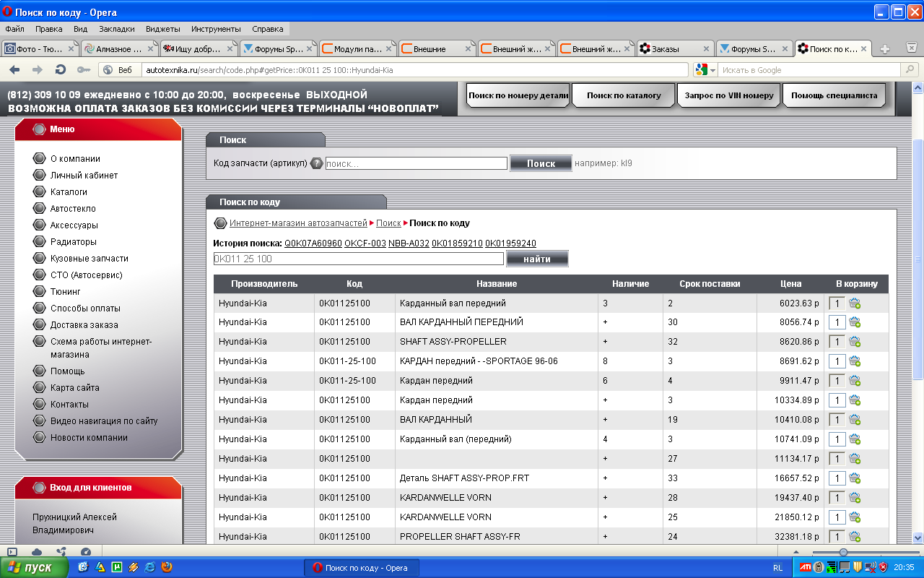Open the Google search engine dropdown
Screen dimensions: 924x578
pyautogui.click(x=705, y=70)
